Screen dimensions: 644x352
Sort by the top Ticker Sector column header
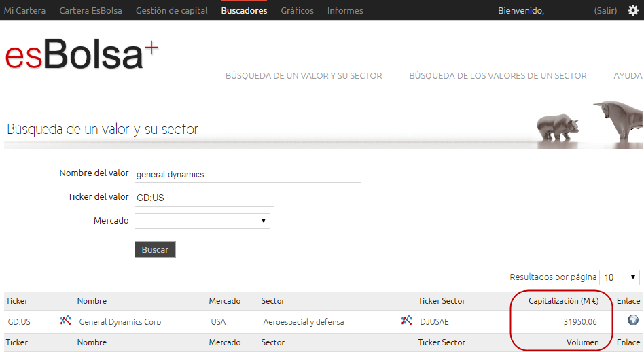[442, 300]
